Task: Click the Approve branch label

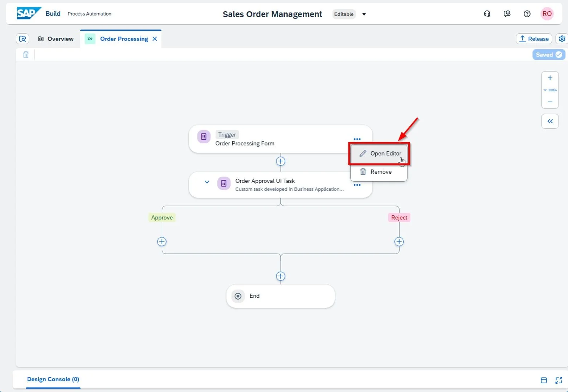Action: click(x=162, y=218)
